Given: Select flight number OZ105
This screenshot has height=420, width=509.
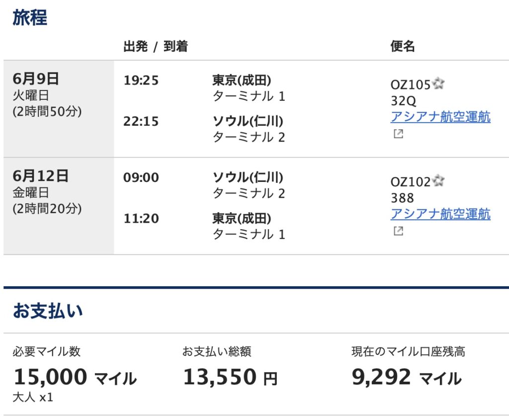Looking at the screenshot, I should [410, 85].
